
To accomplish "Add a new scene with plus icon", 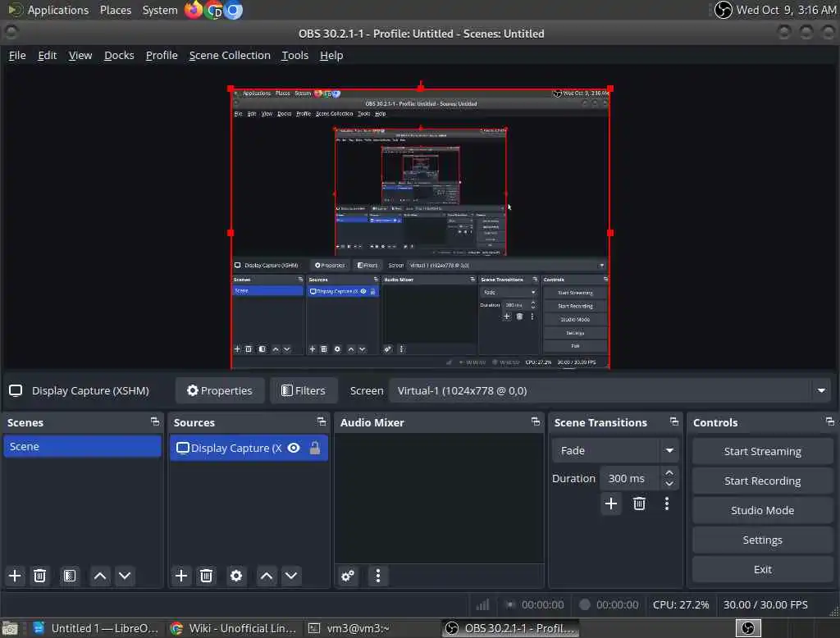I will [x=15, y=576].
